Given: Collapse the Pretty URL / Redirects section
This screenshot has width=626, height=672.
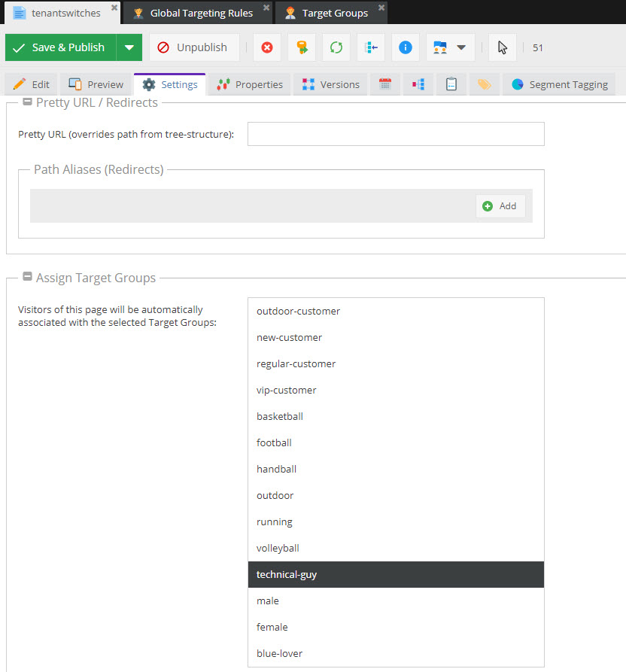Looking at the screenshot, I should (28, 102).
